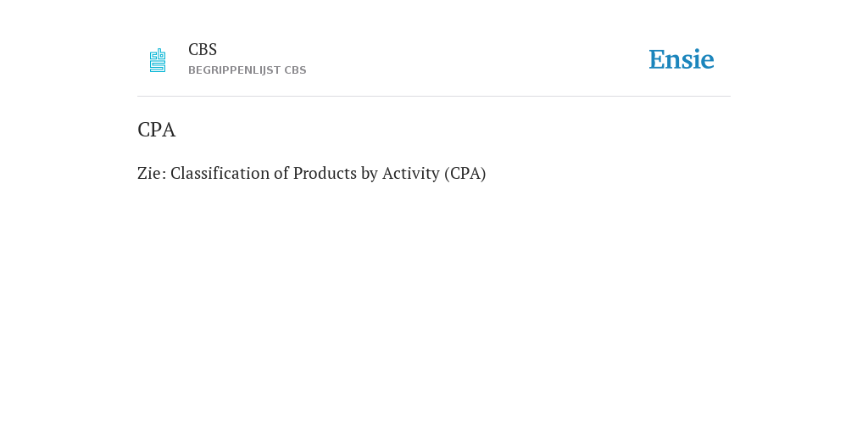This screenshot has height=434, width=868.
Task: Click the word 'Products' in the definition
Action: [325, 173]
